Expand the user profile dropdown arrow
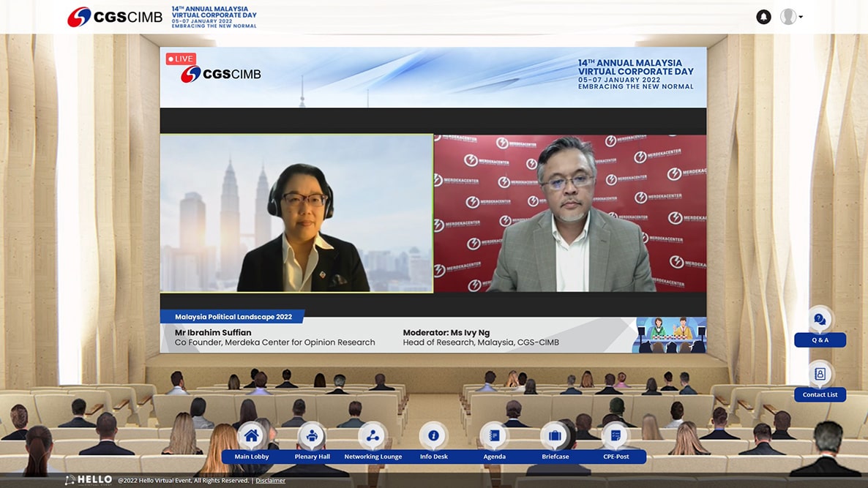The image size is (868, 488). (x=801, y=17)
